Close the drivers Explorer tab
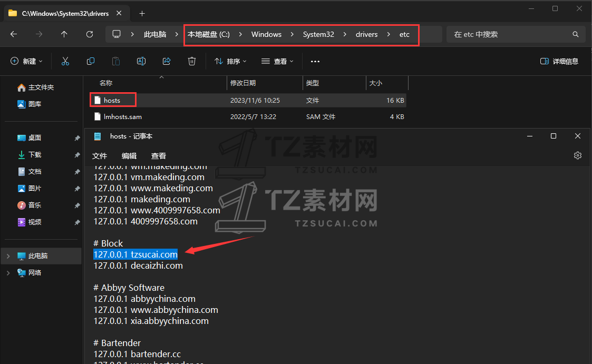 [119, 13]
